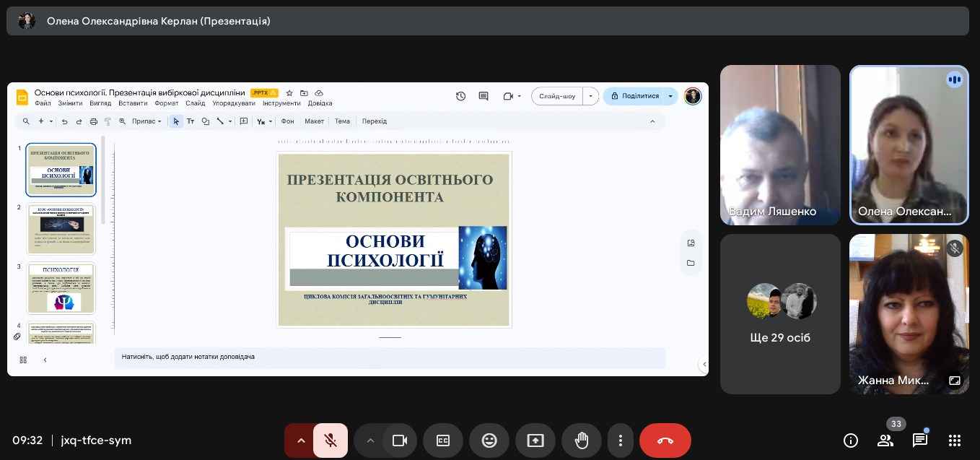Click the Слайд-шоу button

coord(557,96)
